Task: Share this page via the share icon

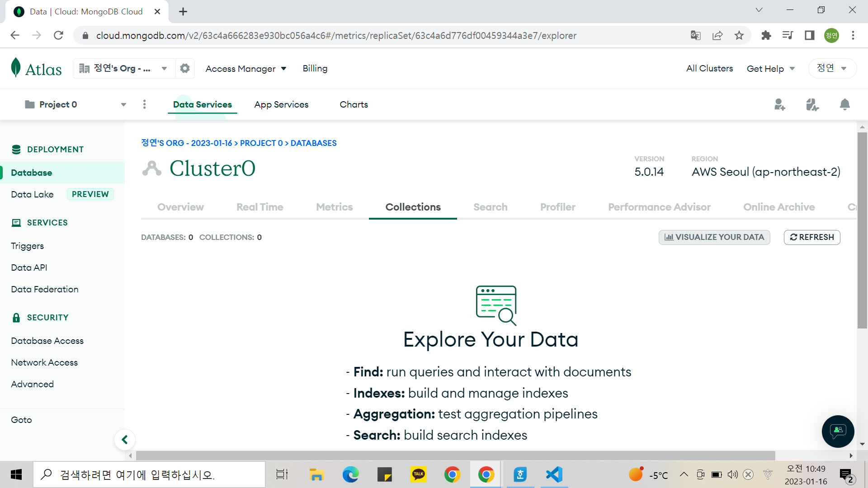Action: [x=717, y=35]
